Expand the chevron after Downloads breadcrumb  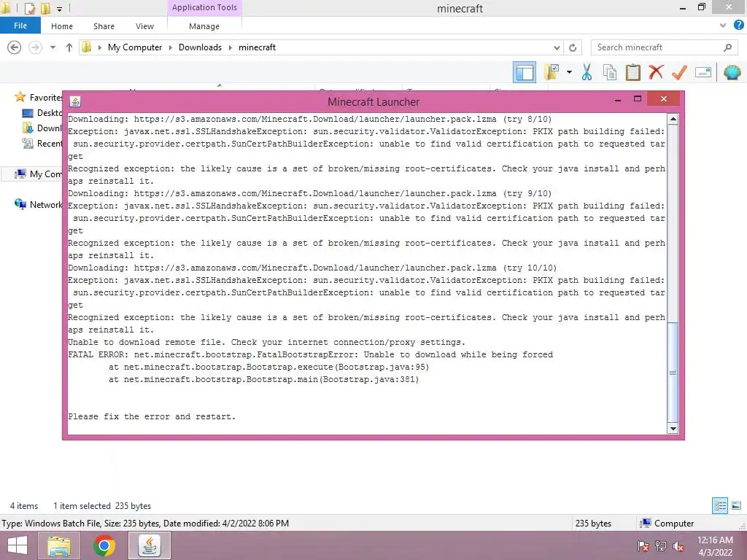click(x=230, y=47)
